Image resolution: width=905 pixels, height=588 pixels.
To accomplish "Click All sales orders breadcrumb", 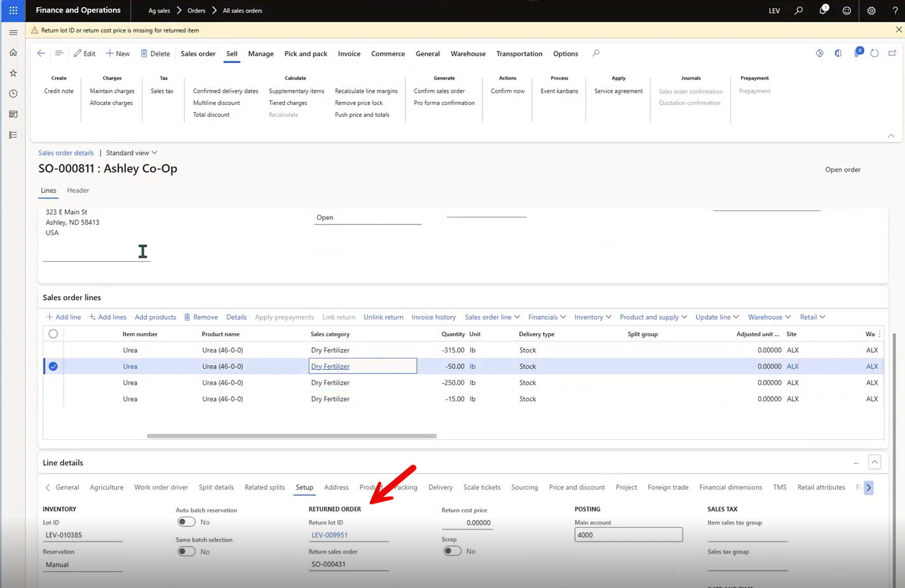I will tap(242, 10).
